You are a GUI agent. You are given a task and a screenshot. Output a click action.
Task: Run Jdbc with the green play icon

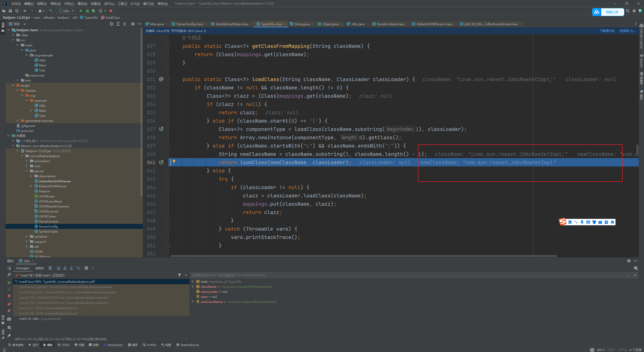pyautogui.click(x=81, y=11)
